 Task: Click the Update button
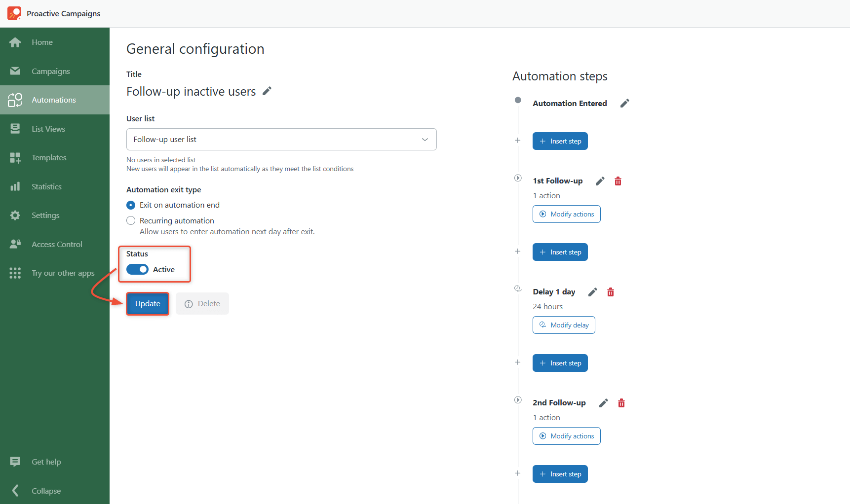tap(148, 303)
